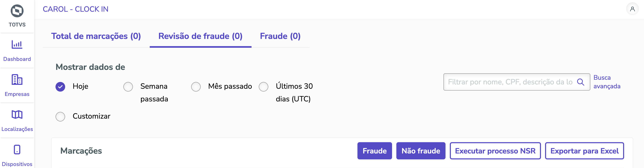Screen dimensions: 644x168
Task: Select the Customizar radio option
Action: tap(60, 117)
